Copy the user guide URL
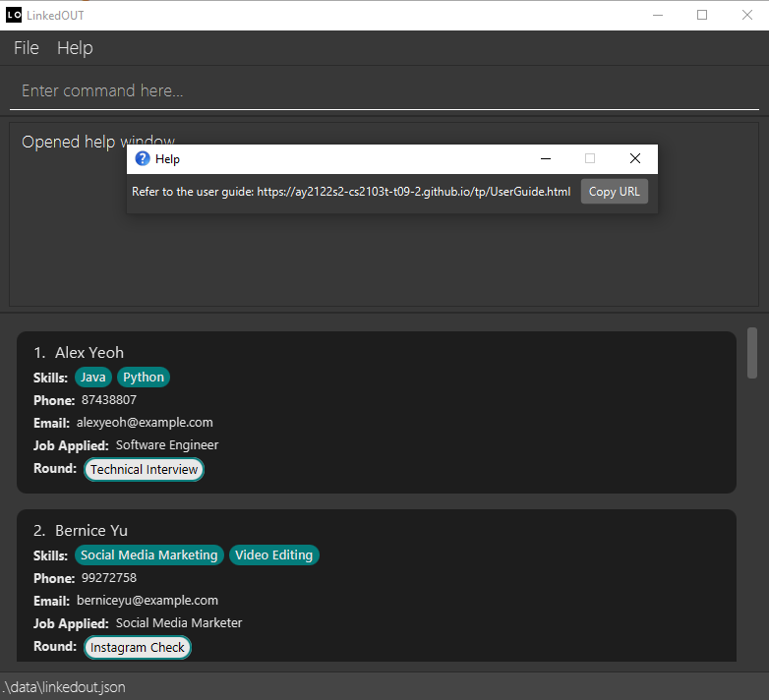This screenshot has width=769, height=700. click(x=614, y=192)
